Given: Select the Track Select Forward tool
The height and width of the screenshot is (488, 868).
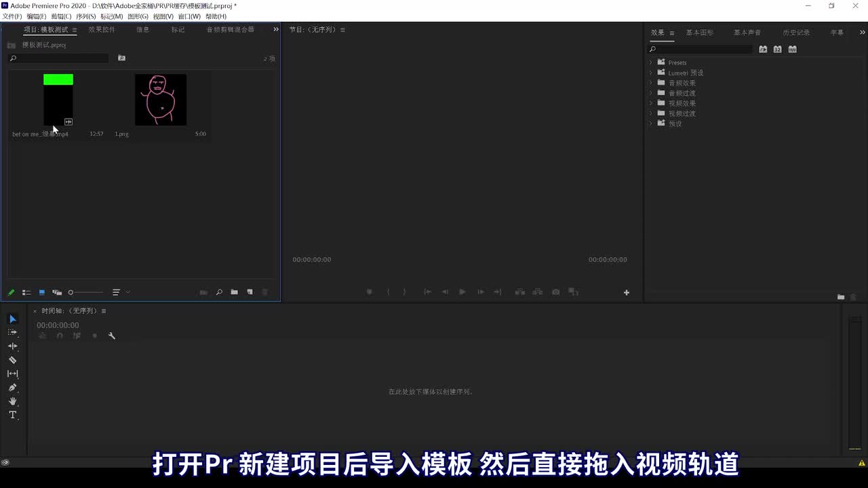Looking at the screenshot, I should point(12,332).
